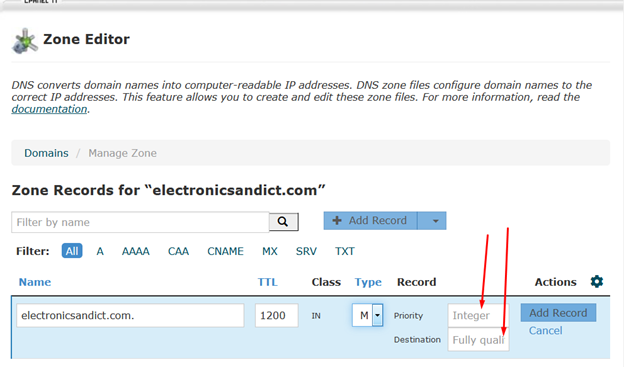Viewport: 624px width, 367px height.
Task: Cancel adding the record
Action: click(x=546, y=331)
